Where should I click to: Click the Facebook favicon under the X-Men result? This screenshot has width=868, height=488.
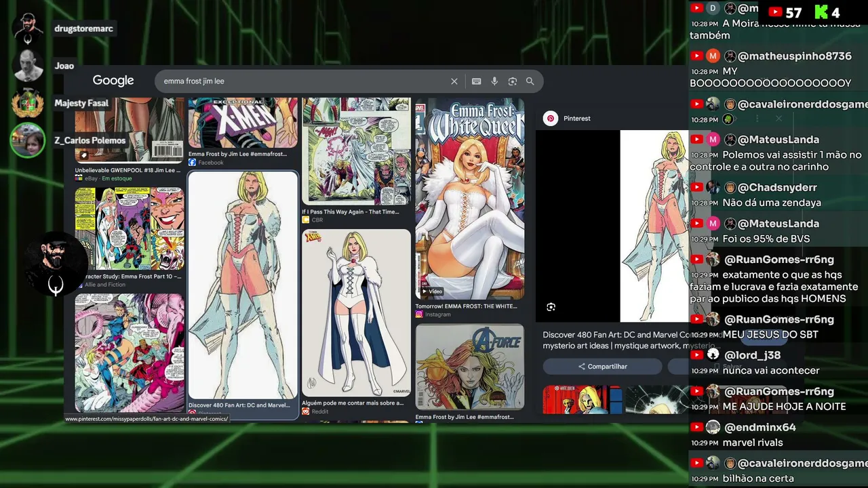tap(192, 163)
